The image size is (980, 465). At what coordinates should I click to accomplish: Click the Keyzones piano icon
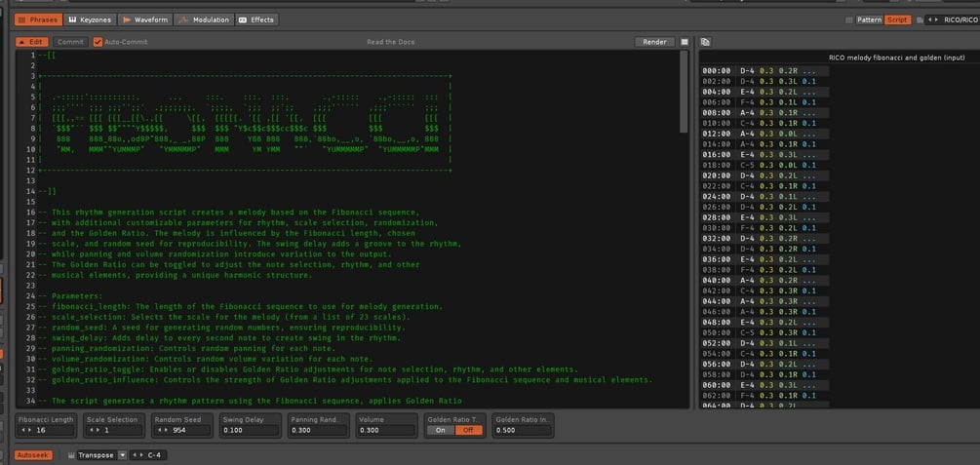point(73,20)
